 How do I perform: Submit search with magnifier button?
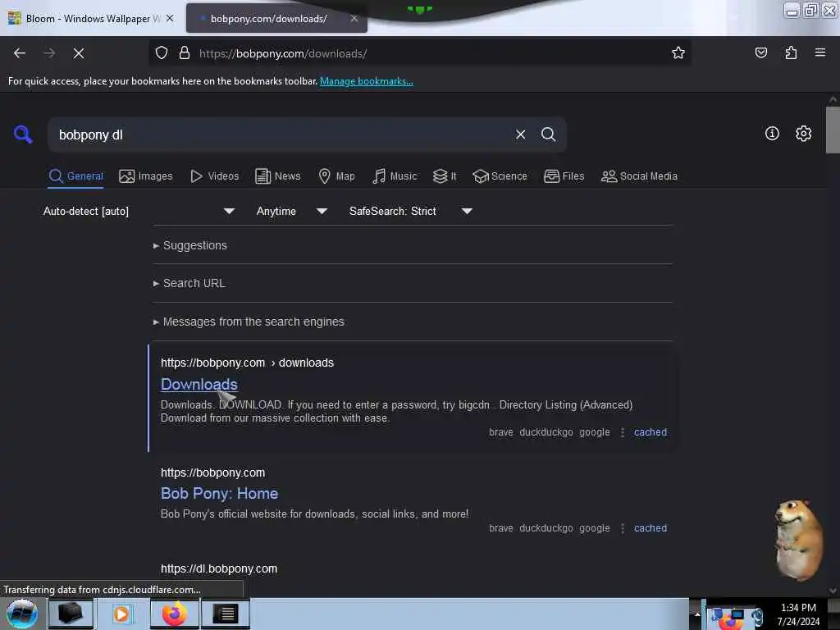[548, 135]
